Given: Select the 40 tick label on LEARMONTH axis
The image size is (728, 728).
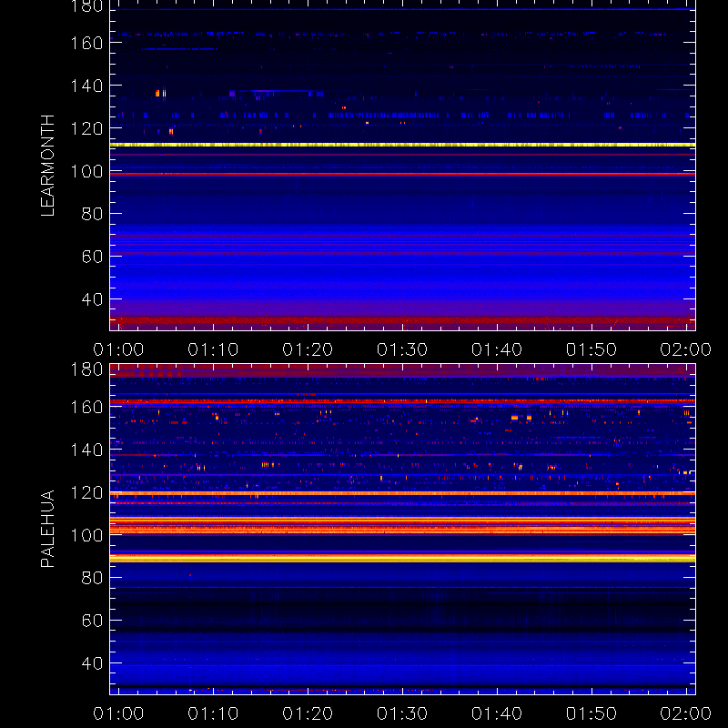Looking at the screenshot, I should (92, 299).
